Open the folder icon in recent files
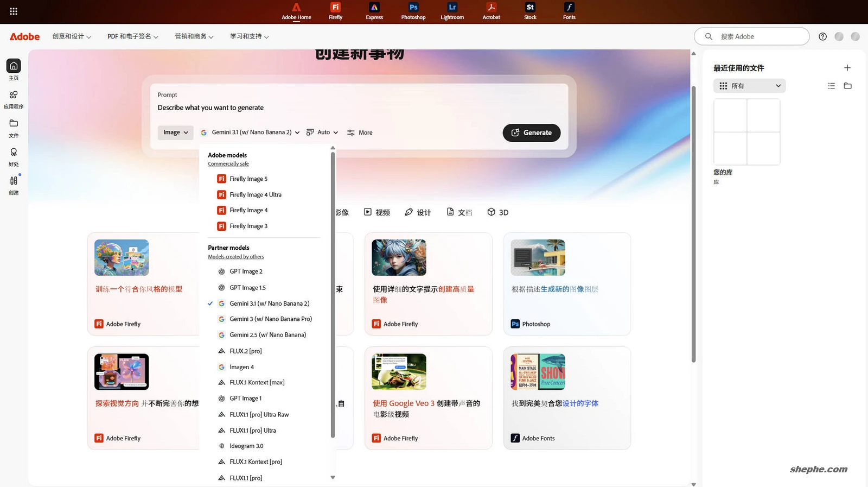The height and width of the screenshot is (487, 868). click(x=848, y=86)
